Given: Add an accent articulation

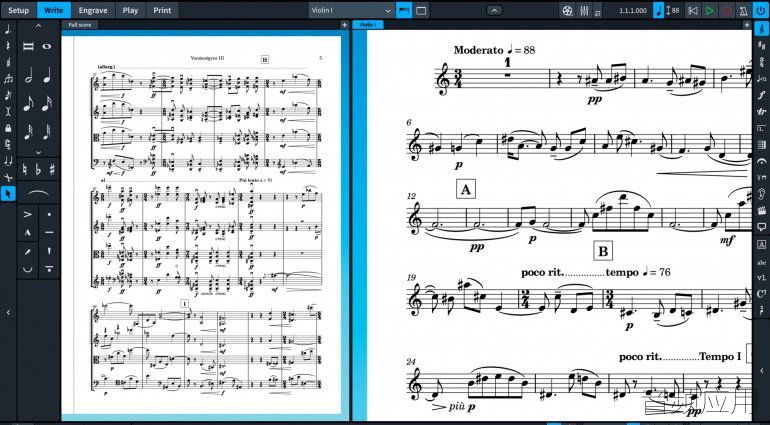Looking at the screenshot, I should click(28, 214).
